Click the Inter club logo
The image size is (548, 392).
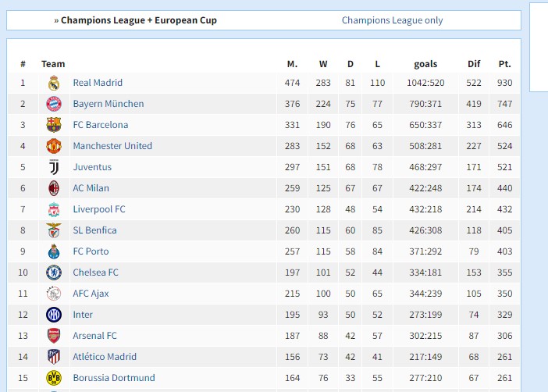pos(54,315)
